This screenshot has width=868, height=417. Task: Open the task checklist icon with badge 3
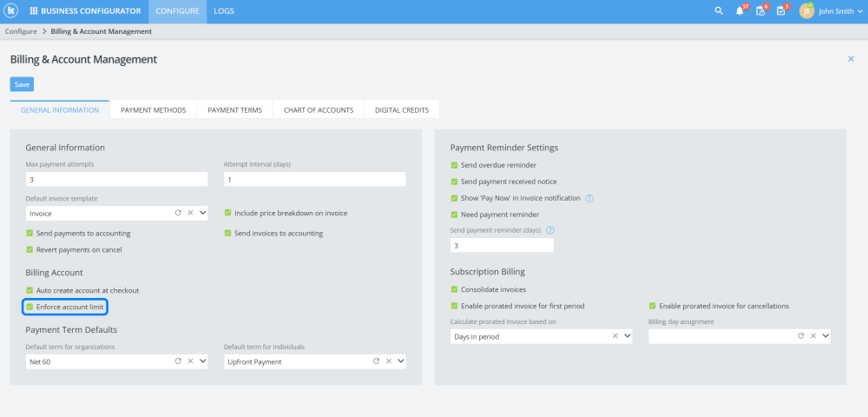[x=781, y=11]
